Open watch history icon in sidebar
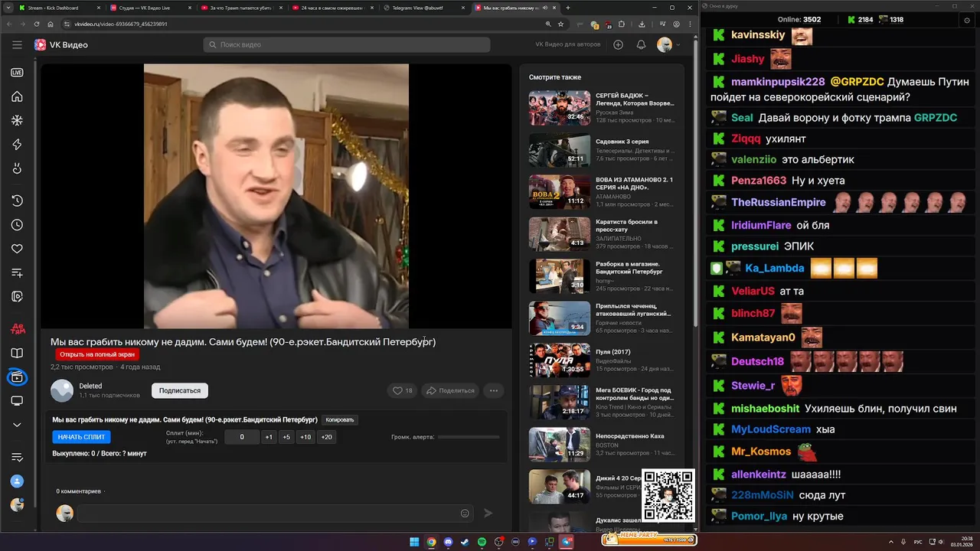The image size is (980, 551). pyautogui.click(x=17, y=201)
